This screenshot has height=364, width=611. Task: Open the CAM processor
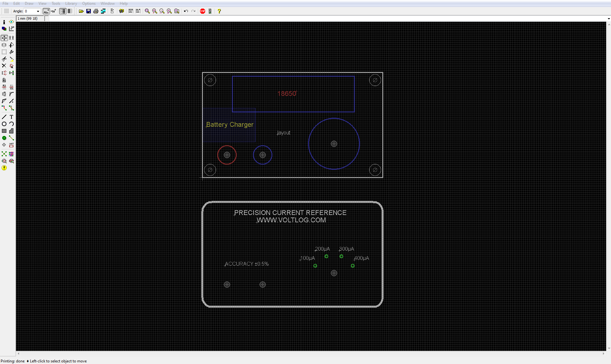point(103,11)
